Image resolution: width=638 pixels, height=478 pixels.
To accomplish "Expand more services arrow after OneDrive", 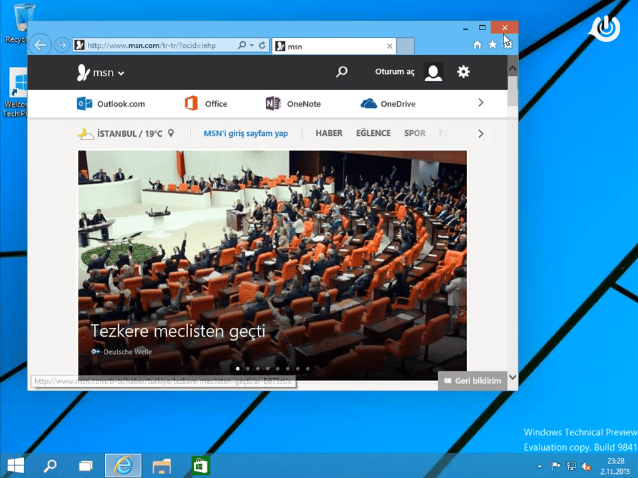I will coord(480,103).
